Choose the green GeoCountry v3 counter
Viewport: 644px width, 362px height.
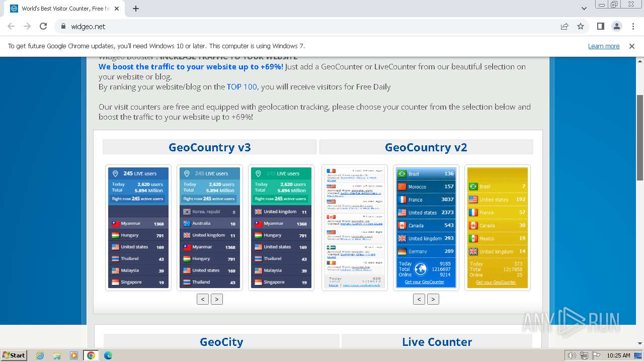pyautogui.click(x=281, y=228)
